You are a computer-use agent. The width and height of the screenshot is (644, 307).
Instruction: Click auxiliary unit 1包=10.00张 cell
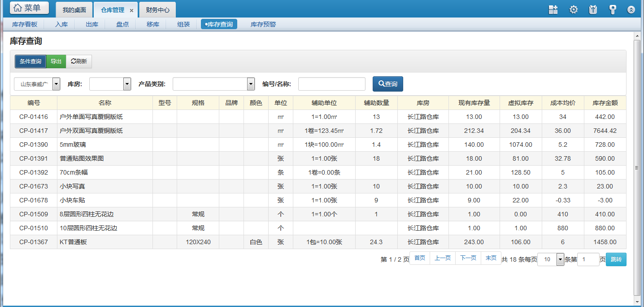324,242
